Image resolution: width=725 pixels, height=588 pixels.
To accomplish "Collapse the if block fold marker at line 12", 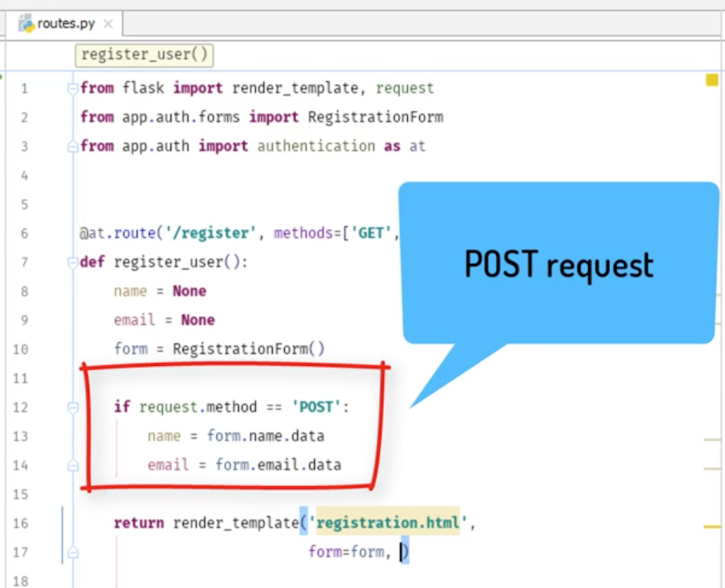I will [73, 408].
